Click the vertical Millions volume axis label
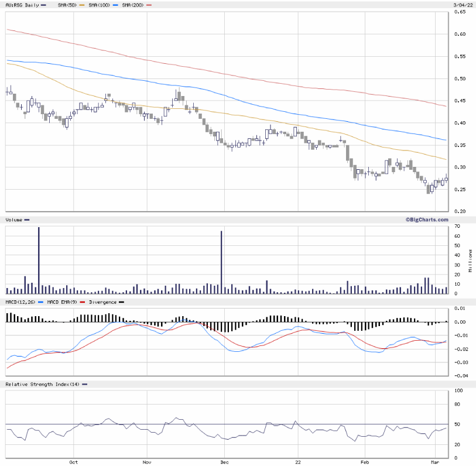 coord(470,259)
